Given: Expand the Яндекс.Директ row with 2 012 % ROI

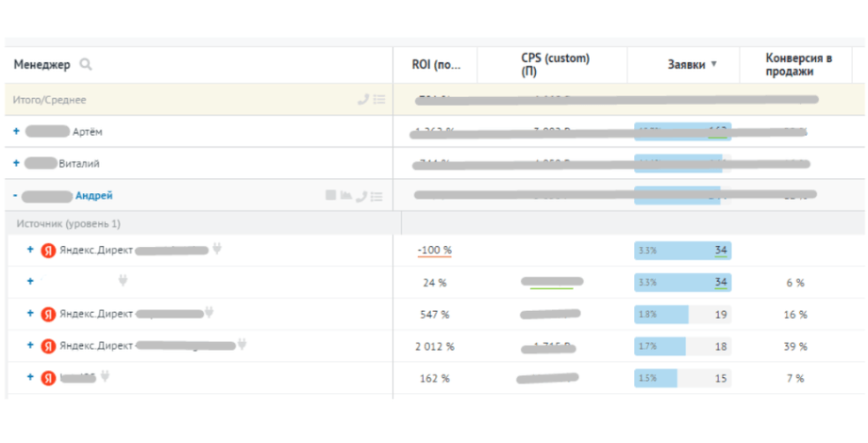Looking at the screenshot, I should pos(30,346).
